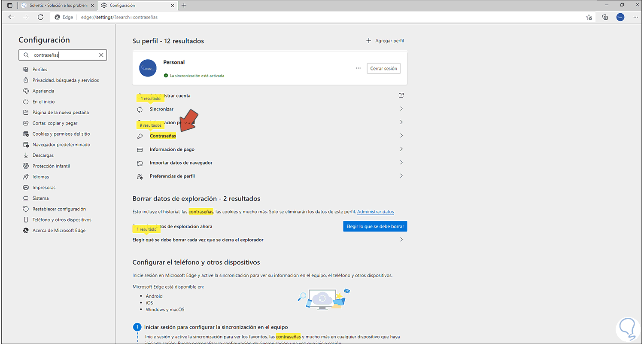Click the Android list entry
The image size is (644, 344).
[154, 296]
